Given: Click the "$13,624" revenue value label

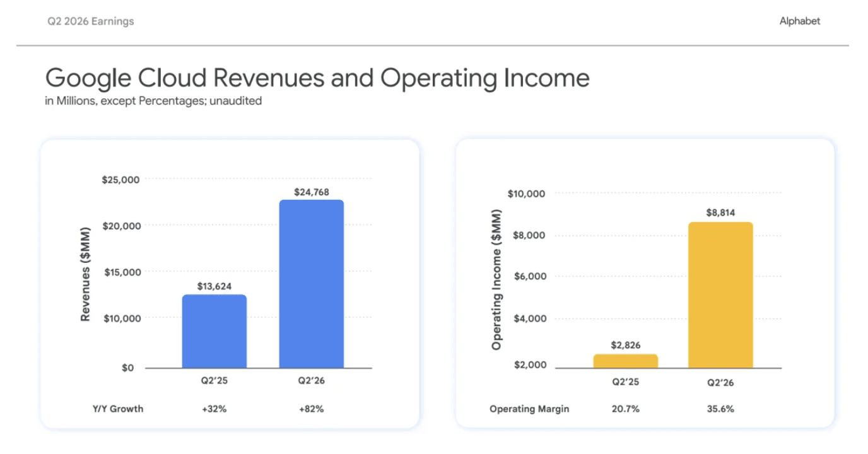Looking at the screenshot, I should coord(214,286).
